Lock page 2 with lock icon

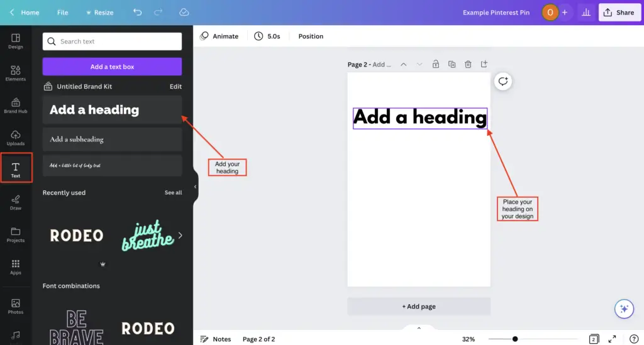pos(436,64)
